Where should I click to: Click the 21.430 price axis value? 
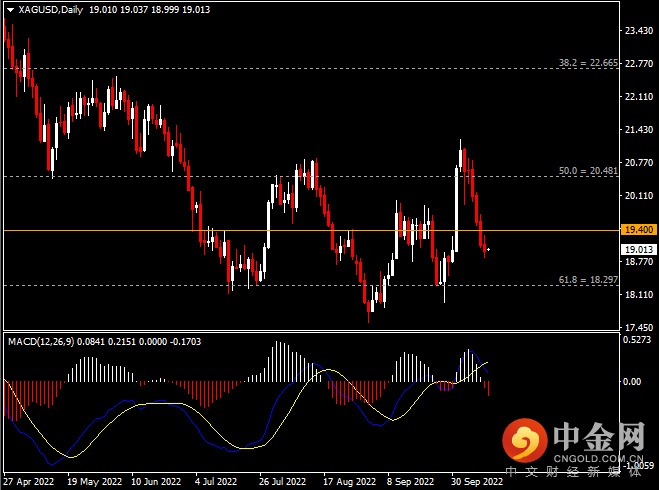click(x=639, y=129)
